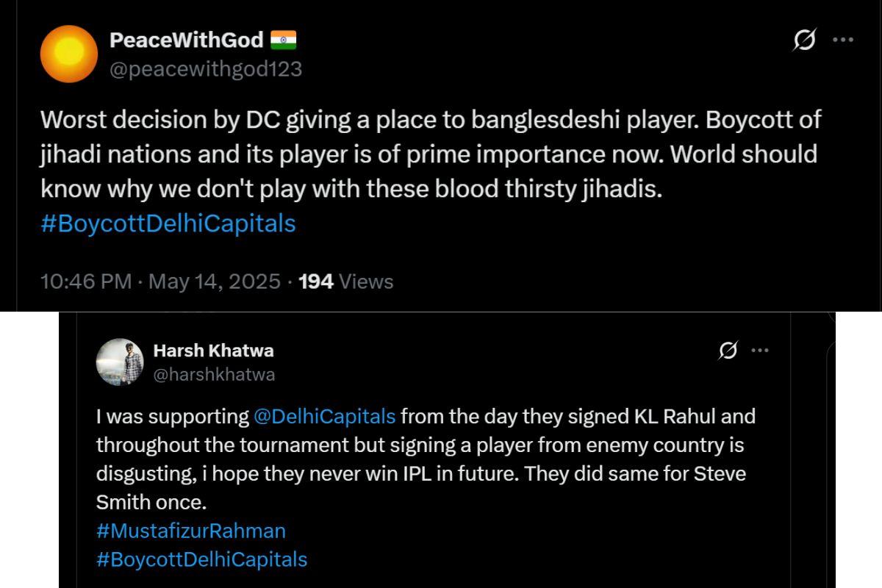Screen dimensions: 882x588
Task: Open Grok actions on Harsh Khatwa's tweet
Action: click(x=726, y=351)
